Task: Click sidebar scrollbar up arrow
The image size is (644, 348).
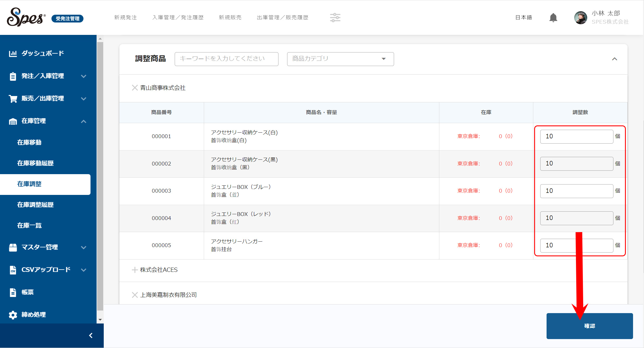Action: pos(100,38)
